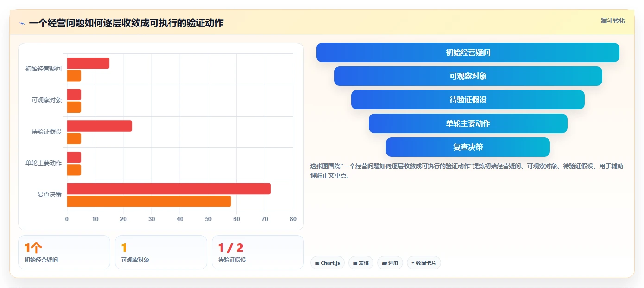The width and height of the screenshot is (644, 288).
Task: Click the red bar for 可观察对象
Action: click(x=74, y=95)
